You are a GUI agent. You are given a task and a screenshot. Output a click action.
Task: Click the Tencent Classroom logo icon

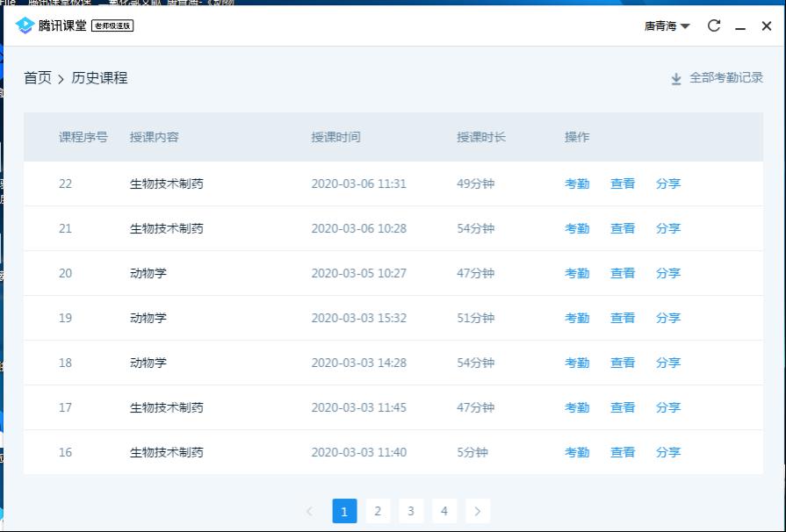(x=25, y=25)
